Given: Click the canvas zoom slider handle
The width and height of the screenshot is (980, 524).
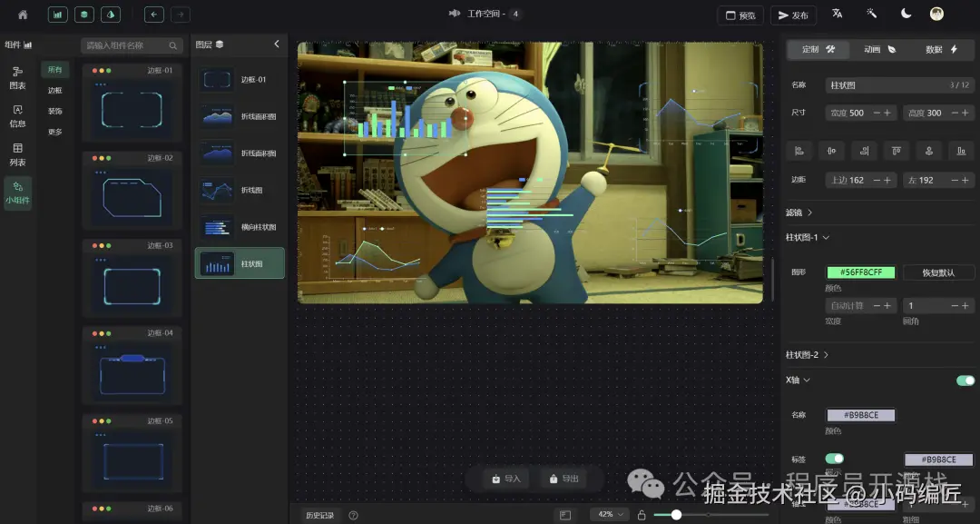Looking at the screenshot, I should tap(676, 515).
